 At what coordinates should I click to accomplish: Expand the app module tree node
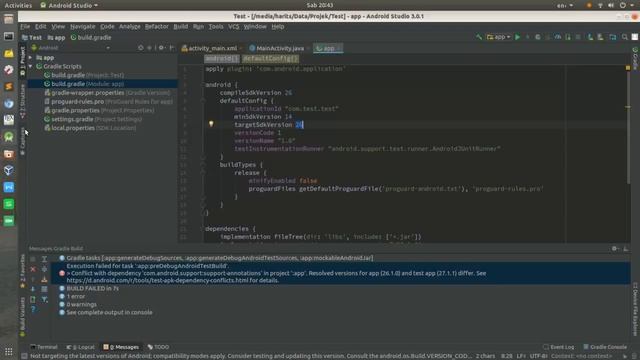point(31,58)
